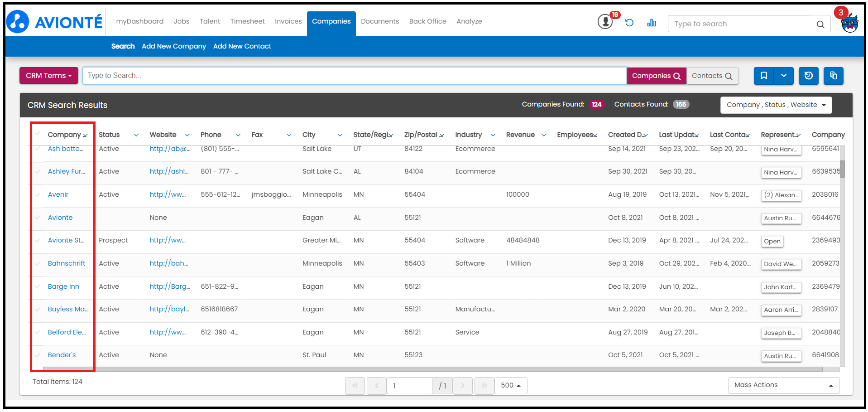Click the David We... representative tag

[781, 264]
